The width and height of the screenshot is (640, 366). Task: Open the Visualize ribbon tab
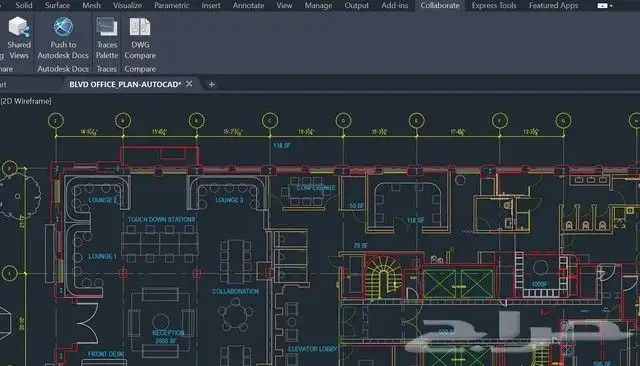pos(127,5)
